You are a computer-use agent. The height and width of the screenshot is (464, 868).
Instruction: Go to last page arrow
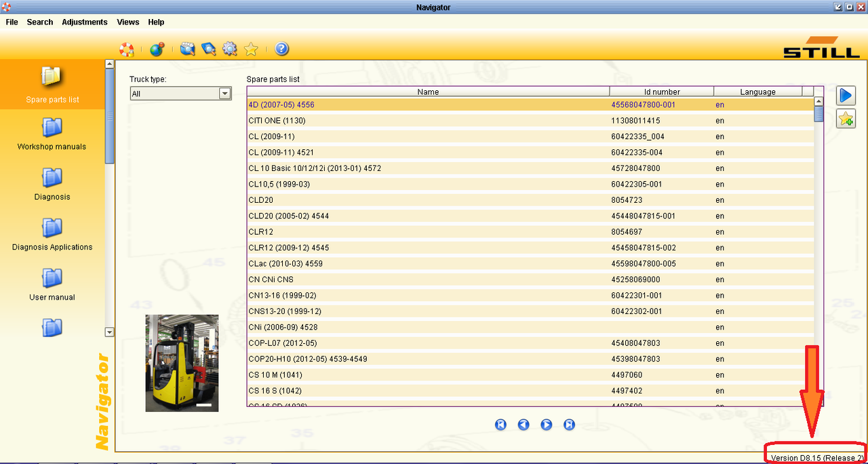click(x=570, y=425)
